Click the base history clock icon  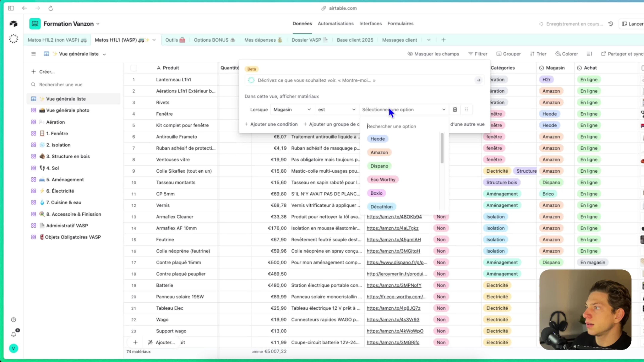tap(611, 24)
